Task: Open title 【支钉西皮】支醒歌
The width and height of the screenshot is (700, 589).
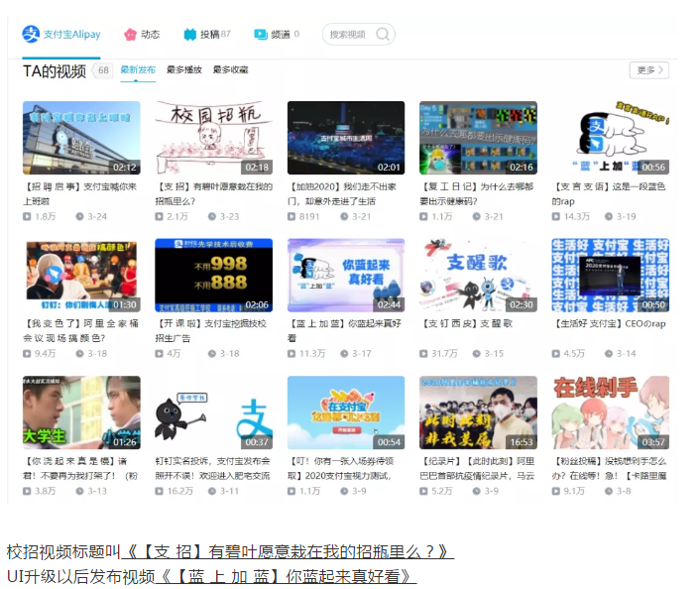Action: [467, 323]
